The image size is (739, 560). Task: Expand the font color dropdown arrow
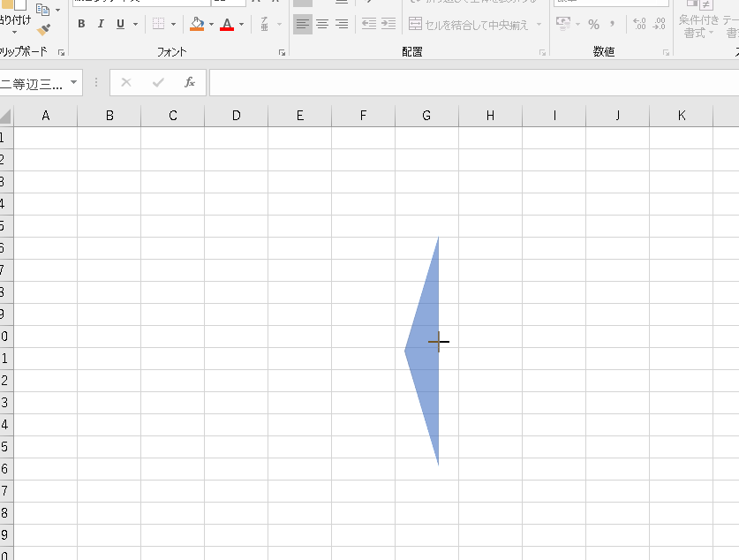[242, 25]
